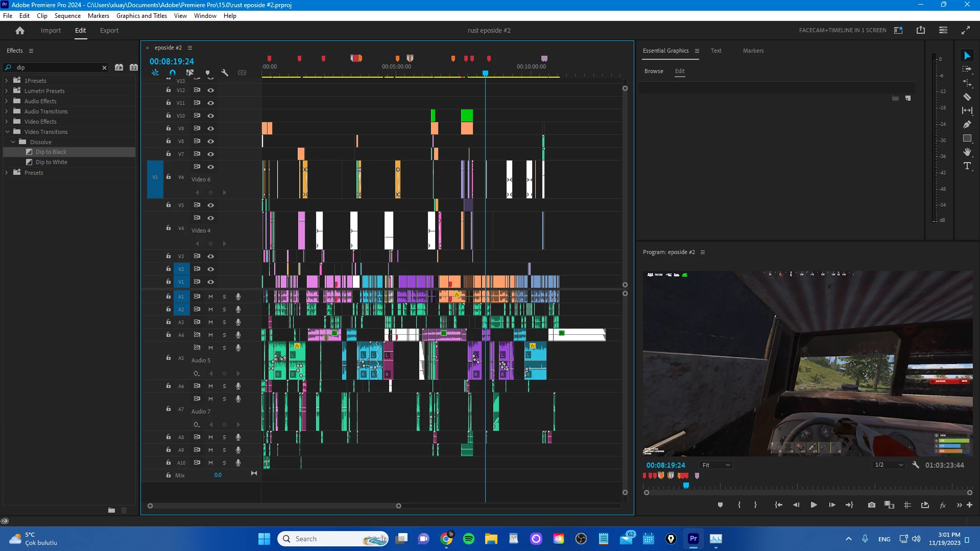Open workspaces menu icon
Viewport: 980px width, 551px height.
tap(943, 30)
